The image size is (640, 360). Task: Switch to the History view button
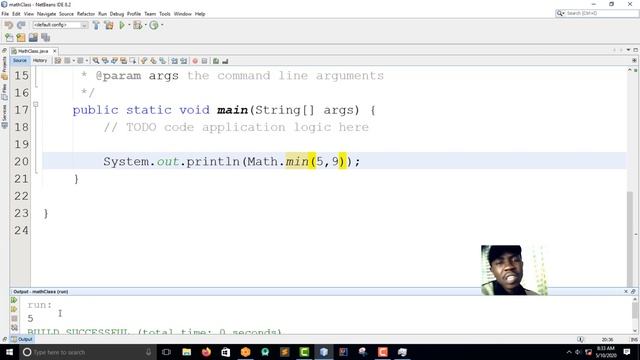[40, 60]
